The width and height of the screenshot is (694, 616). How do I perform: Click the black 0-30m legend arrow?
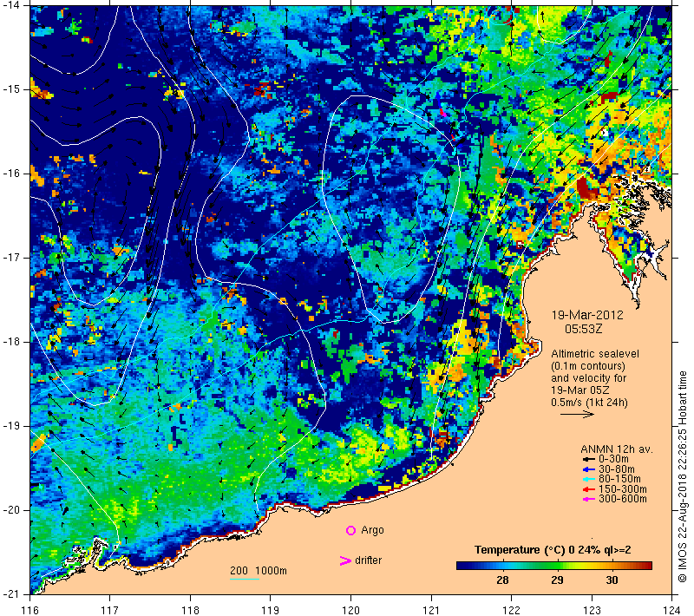[588, 459]
